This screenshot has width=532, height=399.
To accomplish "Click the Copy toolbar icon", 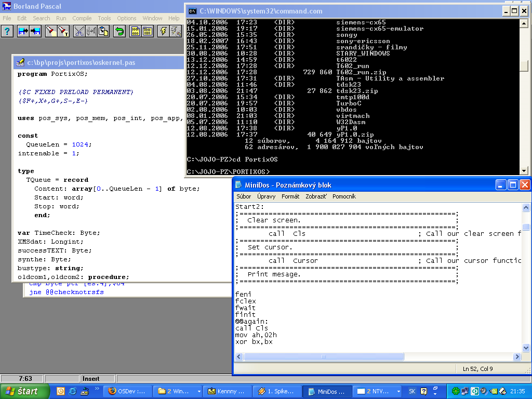I will tap(91, 31).
